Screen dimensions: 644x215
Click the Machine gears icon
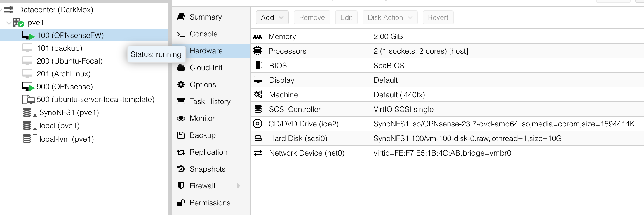click(258, 94)
